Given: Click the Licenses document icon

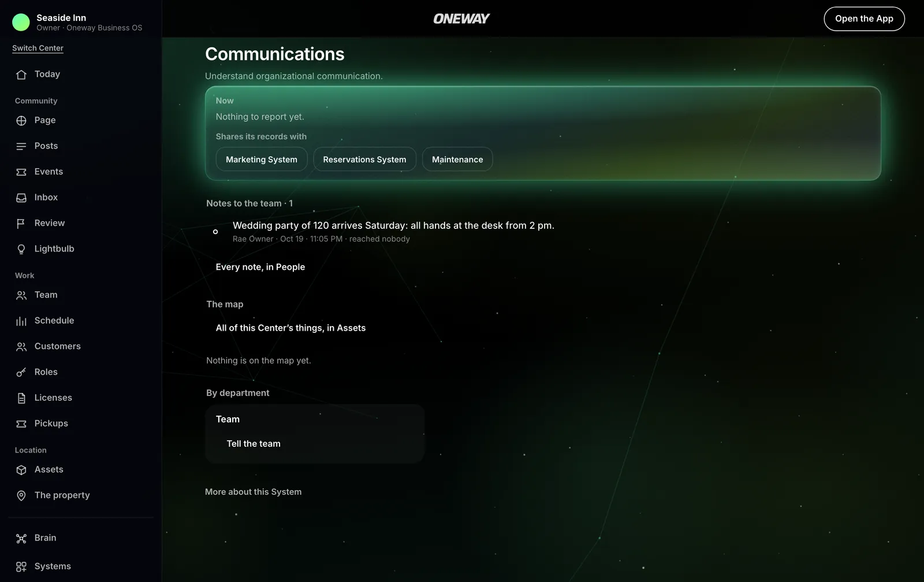Looking at the screenshot, I should [21, 398].
